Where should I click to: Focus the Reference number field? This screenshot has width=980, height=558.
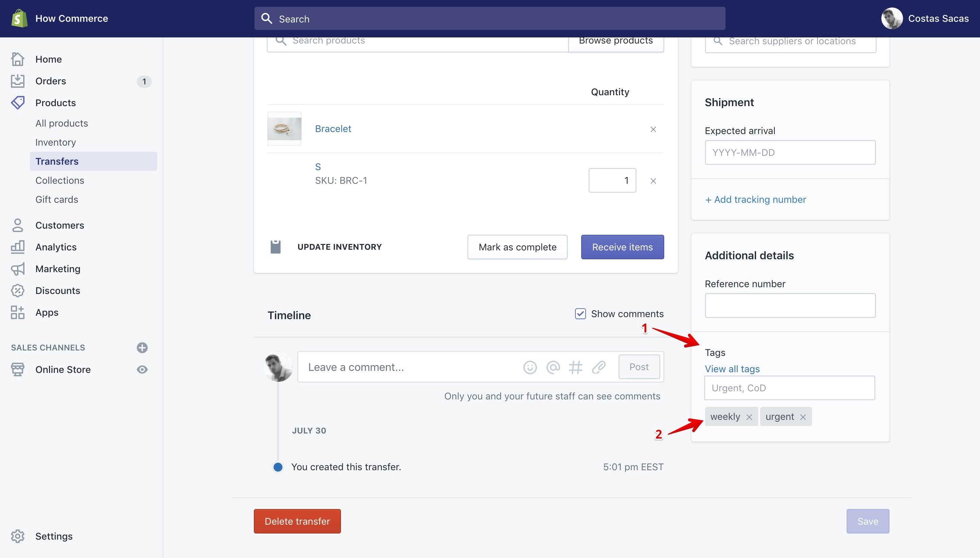(x=790, y=306)
